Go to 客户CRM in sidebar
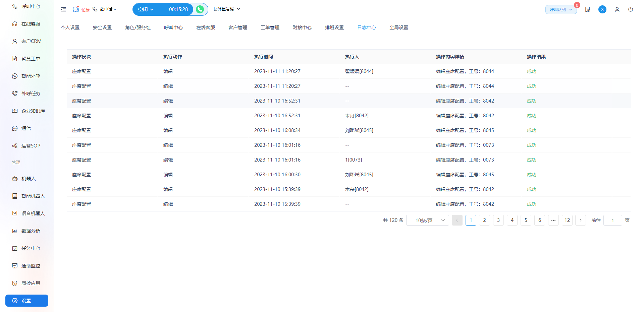The image size is (644, 312). click(27, 41)
